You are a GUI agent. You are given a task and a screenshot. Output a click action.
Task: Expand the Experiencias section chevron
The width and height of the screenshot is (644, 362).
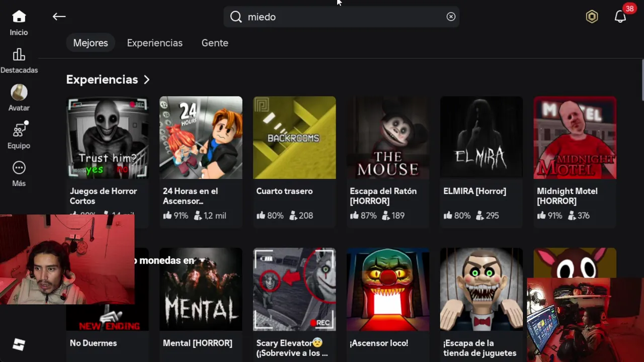(146, 79)
